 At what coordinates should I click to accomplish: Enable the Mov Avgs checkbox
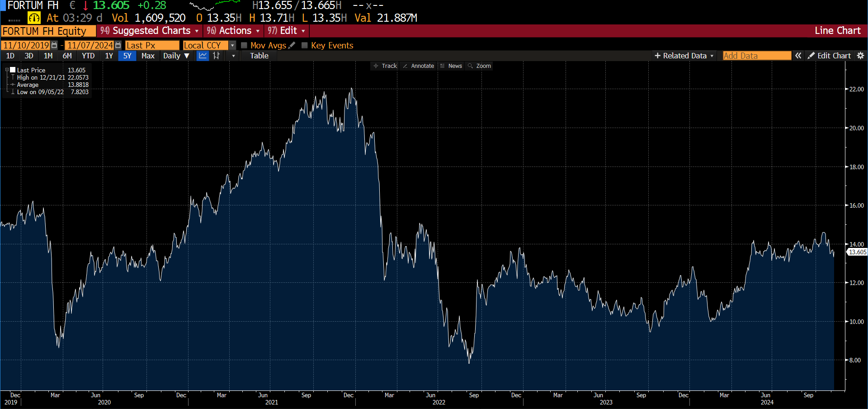(244, 45)
